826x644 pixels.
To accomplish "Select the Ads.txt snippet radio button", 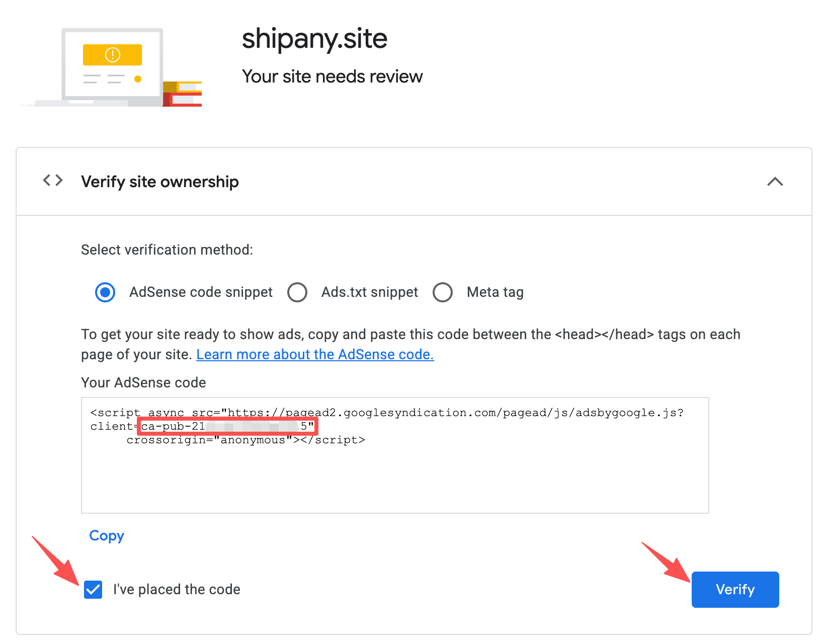I will (x=297, y=292).
